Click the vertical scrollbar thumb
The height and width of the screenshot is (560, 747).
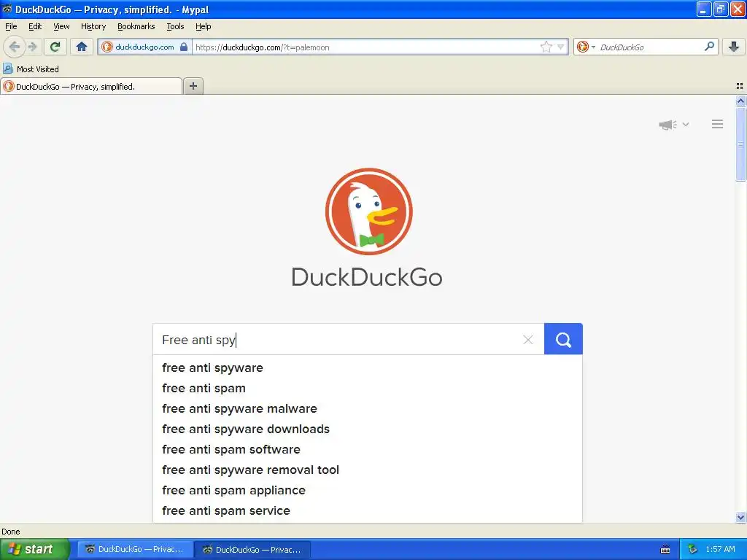(x=740, y=144)
